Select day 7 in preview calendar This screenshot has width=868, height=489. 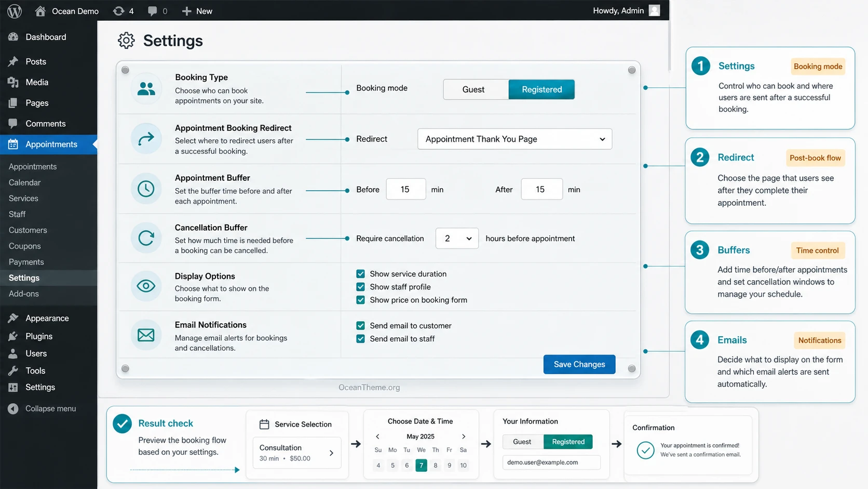421,465
